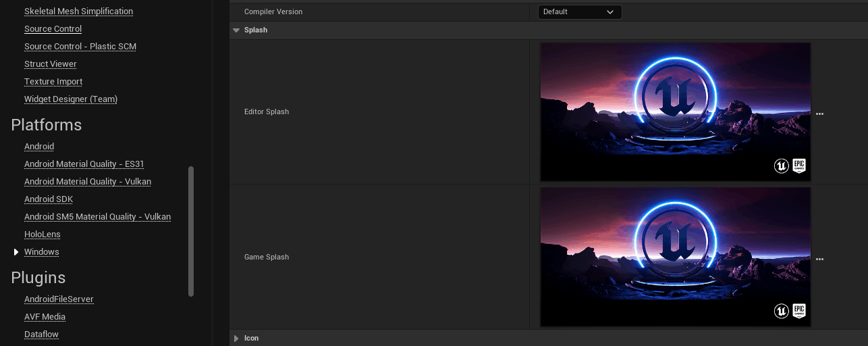Select the Game Splash image thumbnail

click(676, 257)
